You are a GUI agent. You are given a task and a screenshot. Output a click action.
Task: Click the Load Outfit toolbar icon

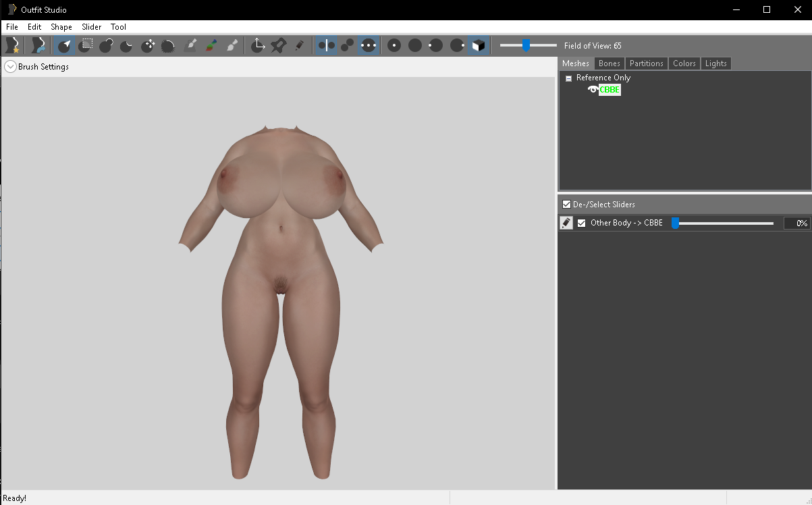[38, 45]
